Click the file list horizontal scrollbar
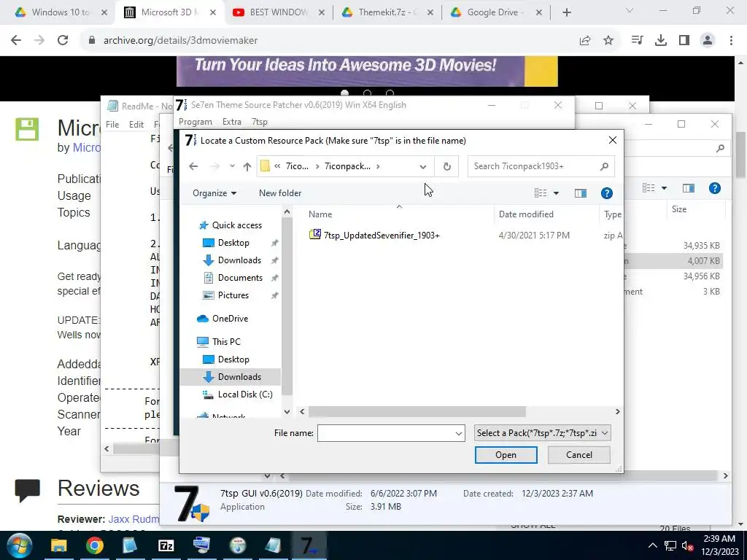The image size is (747, 560). pyautogui.click(x=417, y=411)
